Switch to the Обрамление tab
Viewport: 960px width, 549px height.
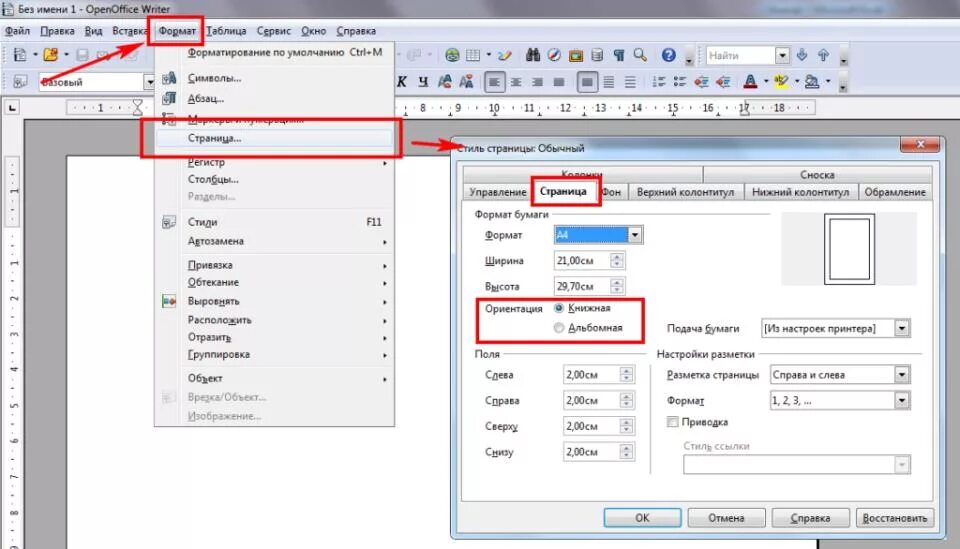(x=894, y=192)
